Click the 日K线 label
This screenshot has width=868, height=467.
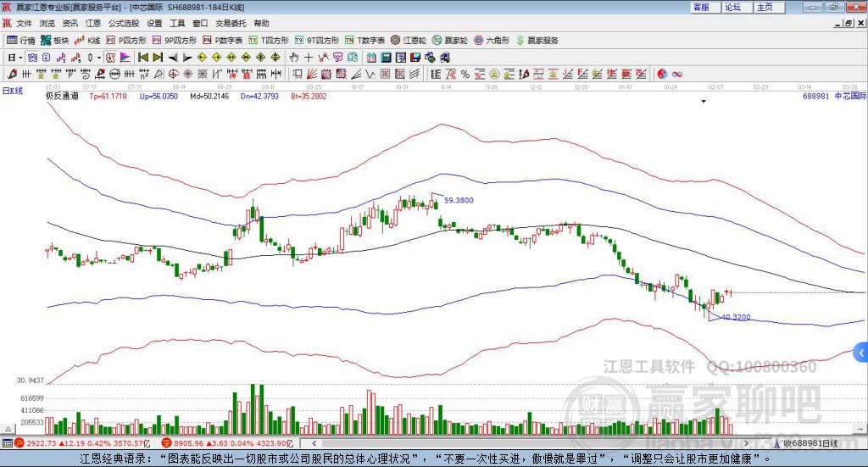tap(13, 91)
